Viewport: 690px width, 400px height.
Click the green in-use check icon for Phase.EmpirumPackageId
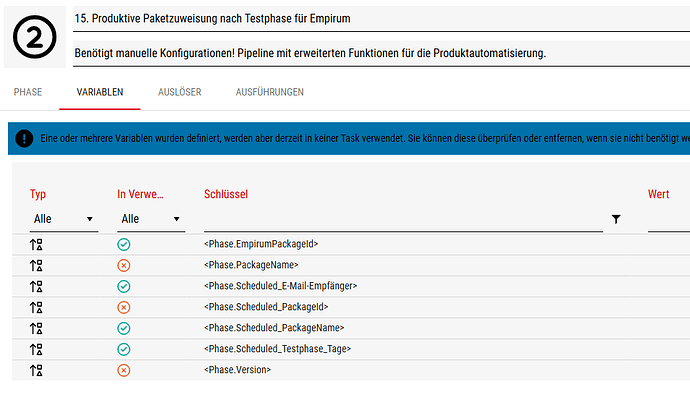tap(124, 244)
